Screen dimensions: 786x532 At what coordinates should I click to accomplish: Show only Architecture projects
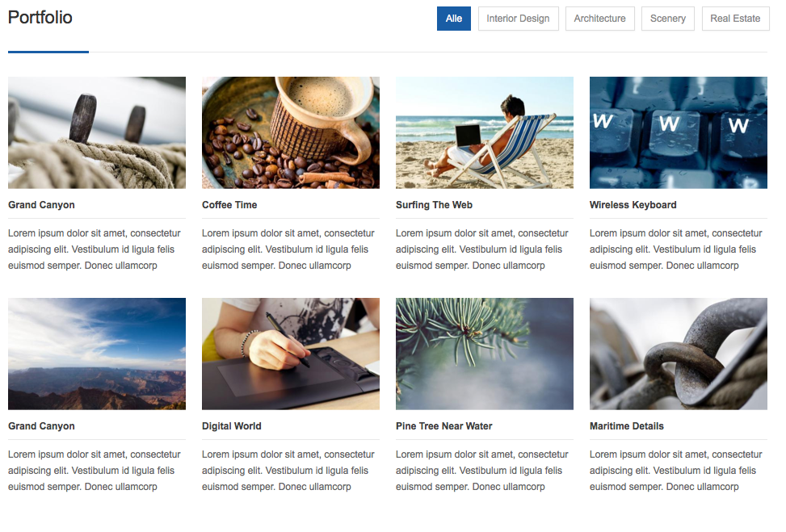(599, 19)
